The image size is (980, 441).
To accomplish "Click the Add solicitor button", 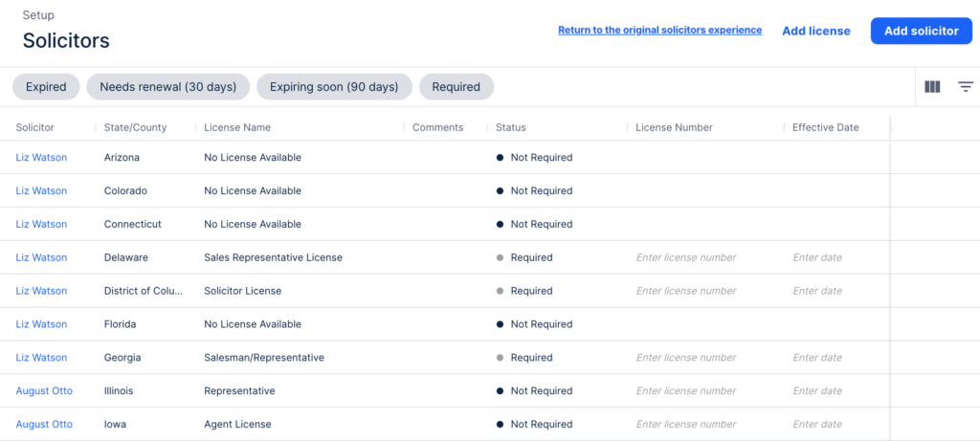I will [x=921, y=31].
